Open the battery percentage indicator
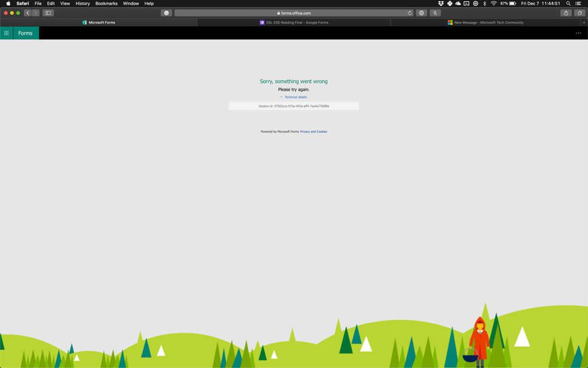This screenshot has width=588, height=368. 504,4
